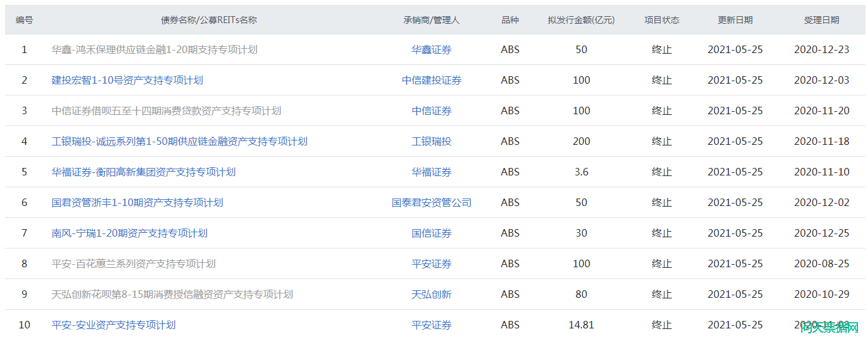
Task: Select amount 200 in row 4
Action: [581, 141]
